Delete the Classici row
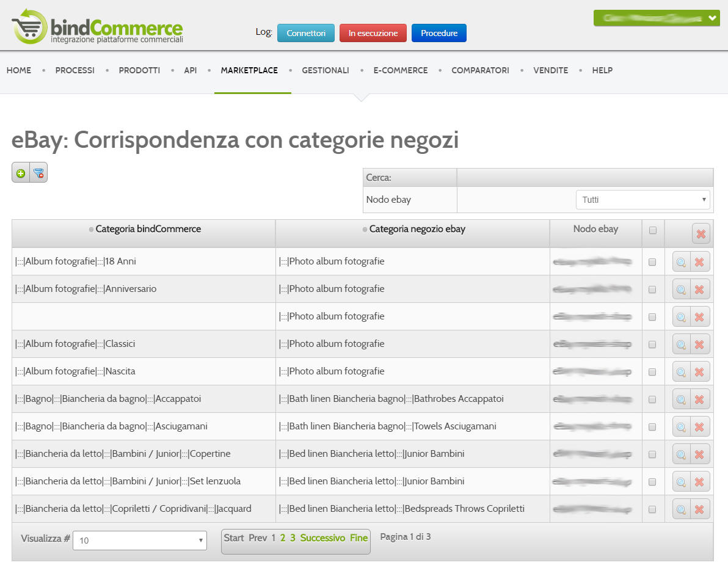Screen dimensions: 728x579 point(700,344)
